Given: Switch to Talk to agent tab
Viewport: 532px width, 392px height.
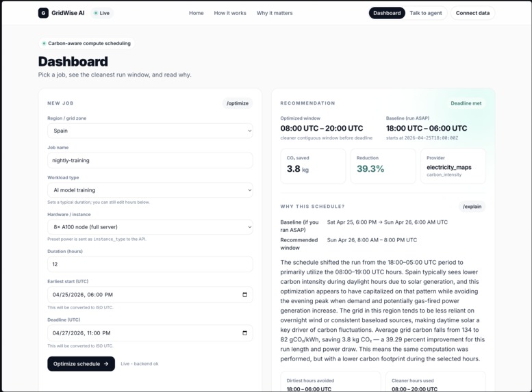Looking at the screenshot, I should [x=426, y=13].
